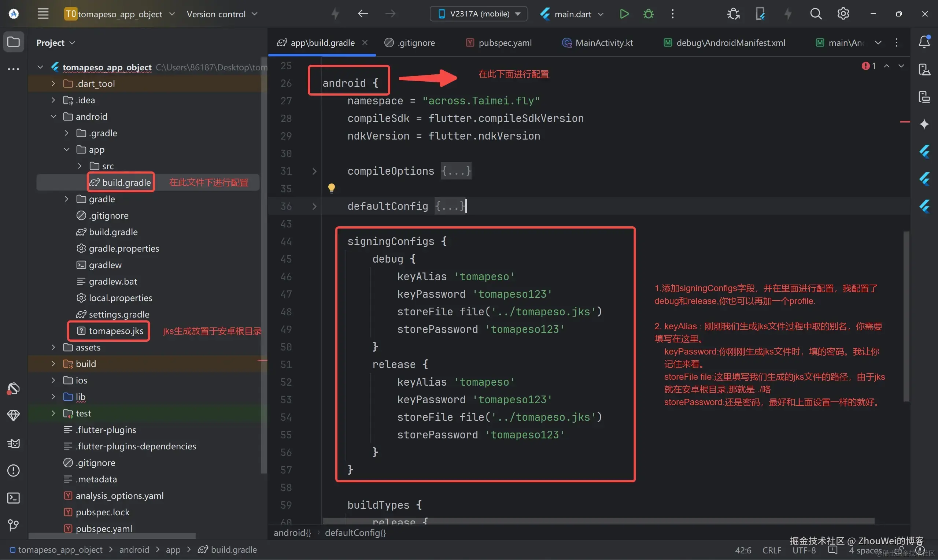
Task: Click the Debug bug icon
Action: click(x=648, y=14)
